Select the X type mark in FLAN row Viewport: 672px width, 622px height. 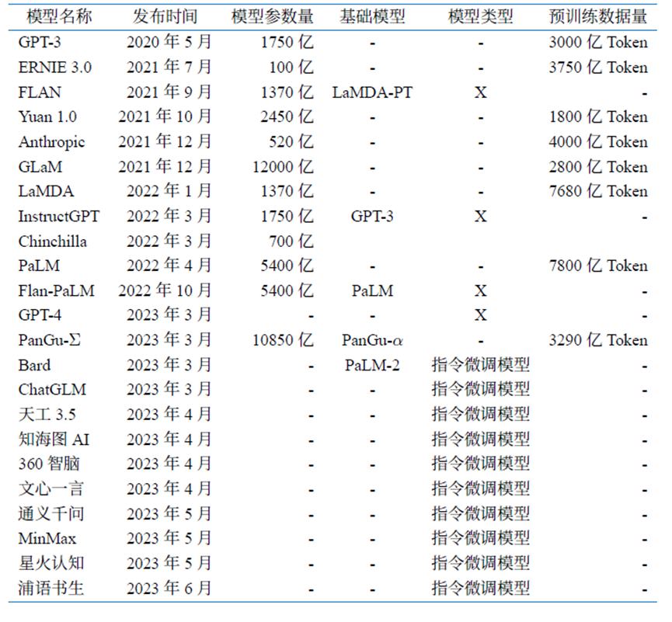point(480,92)
